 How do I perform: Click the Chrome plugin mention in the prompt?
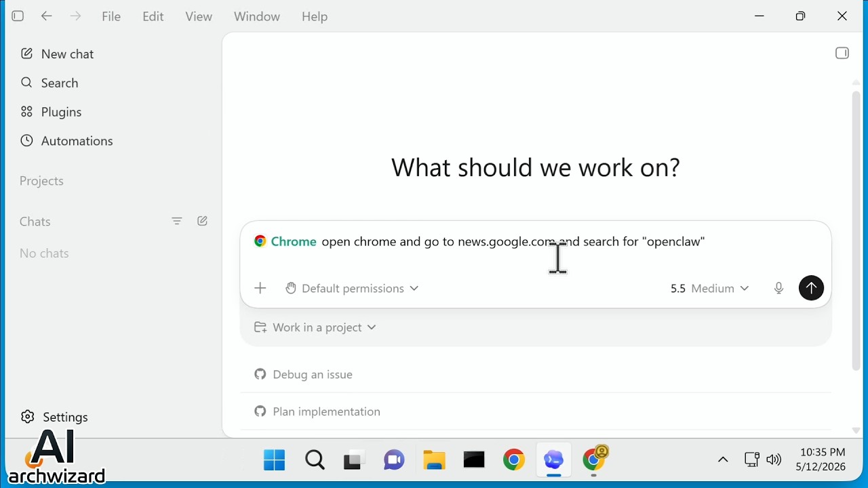click(285, 241)
